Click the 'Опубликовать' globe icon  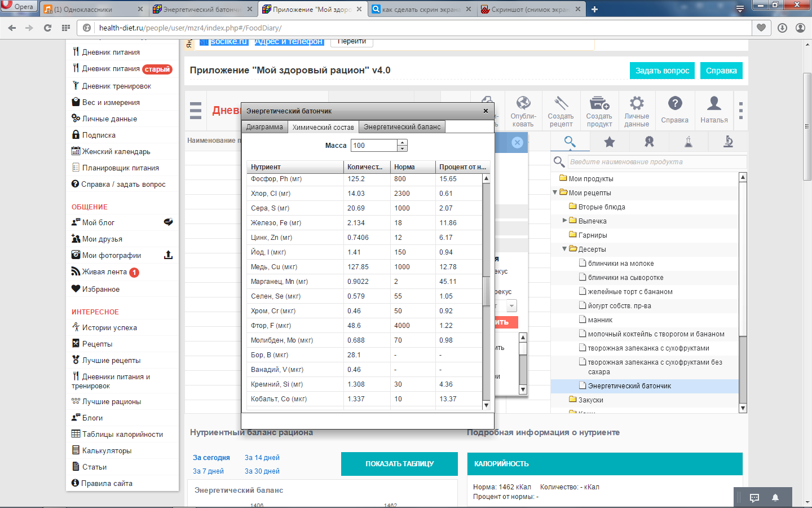click(523, 104)
